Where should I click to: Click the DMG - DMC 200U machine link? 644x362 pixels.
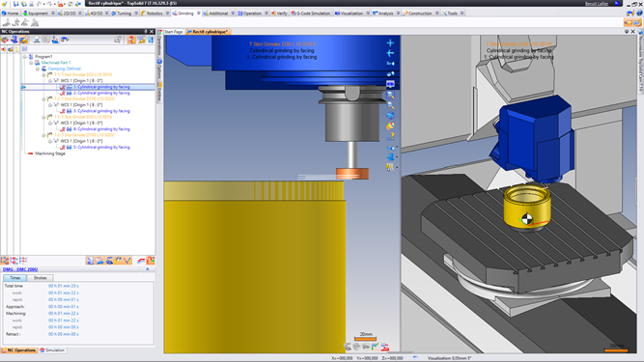[x=20, y=269]
